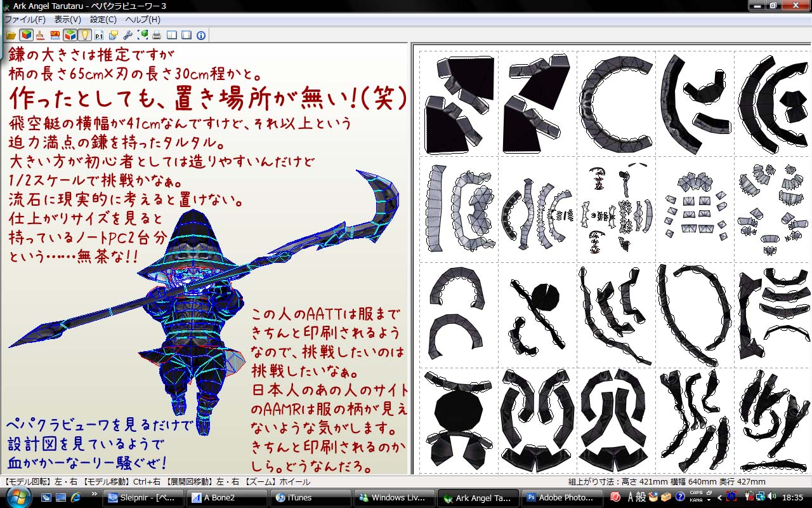812x508 pixels.
Task: Open the Windows Start menu
Action: [19, 497]
